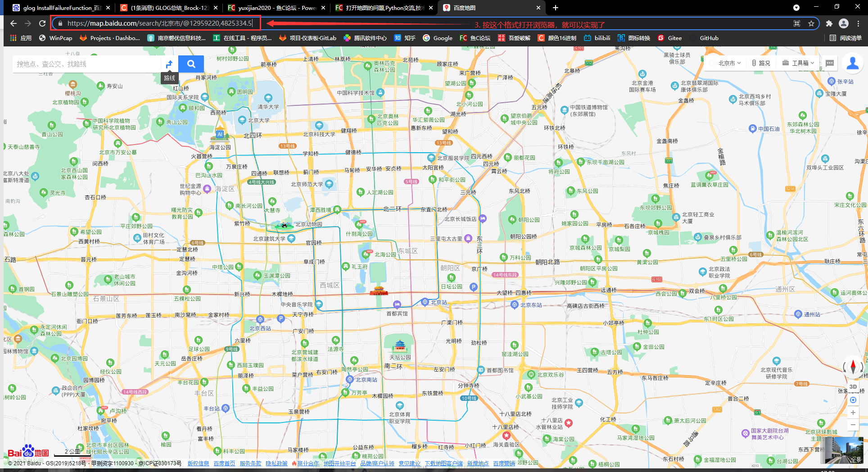Close the 百度地图 tab
This screenshot has height=472, width=868.
[x=538, y=8]
